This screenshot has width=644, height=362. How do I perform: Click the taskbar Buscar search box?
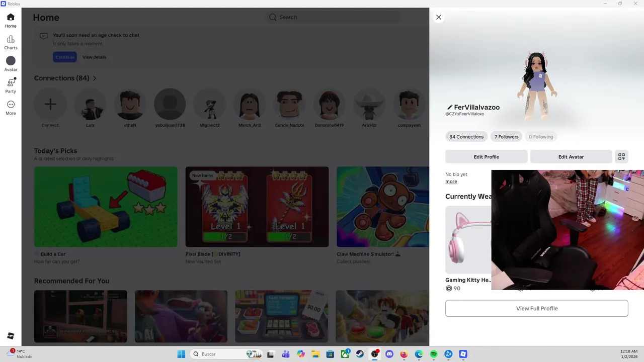tap(226, 354)
